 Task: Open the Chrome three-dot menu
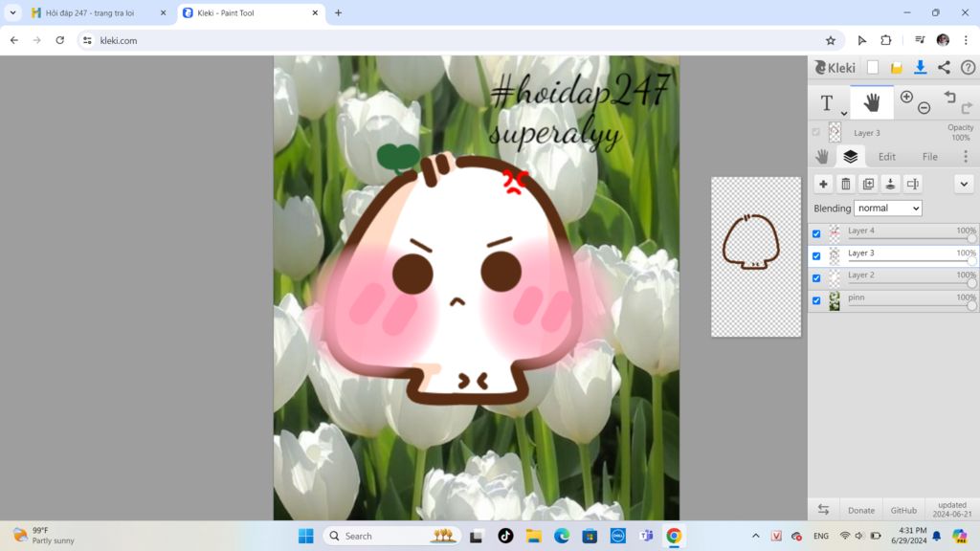click(x=966, y=40)
